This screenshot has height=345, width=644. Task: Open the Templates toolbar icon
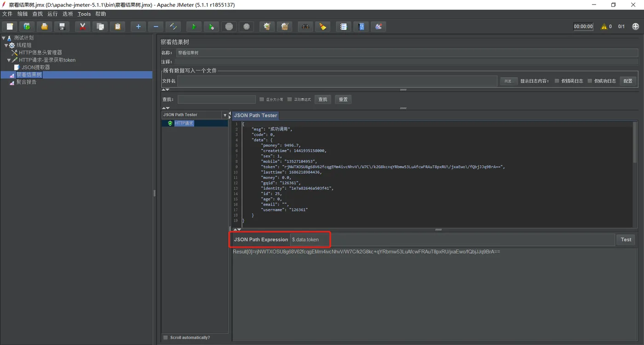(x=27, y=27)
